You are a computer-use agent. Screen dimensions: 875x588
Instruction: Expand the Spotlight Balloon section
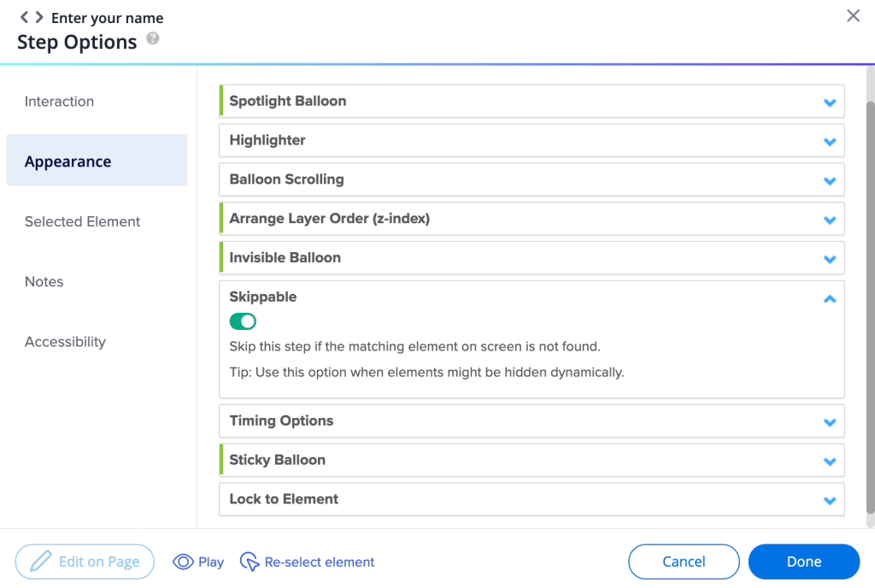[829, 102]
